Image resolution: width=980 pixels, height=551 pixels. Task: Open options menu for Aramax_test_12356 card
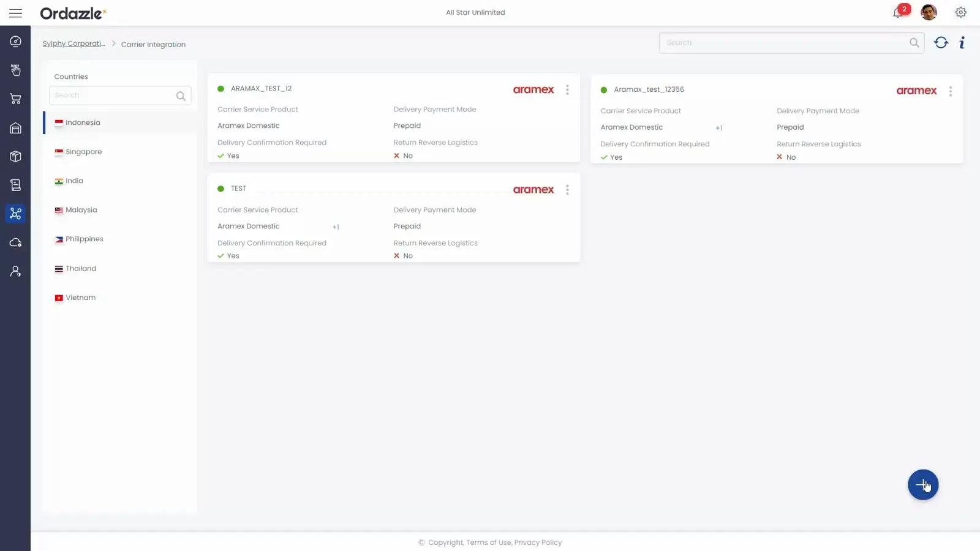tap(950, 91)
